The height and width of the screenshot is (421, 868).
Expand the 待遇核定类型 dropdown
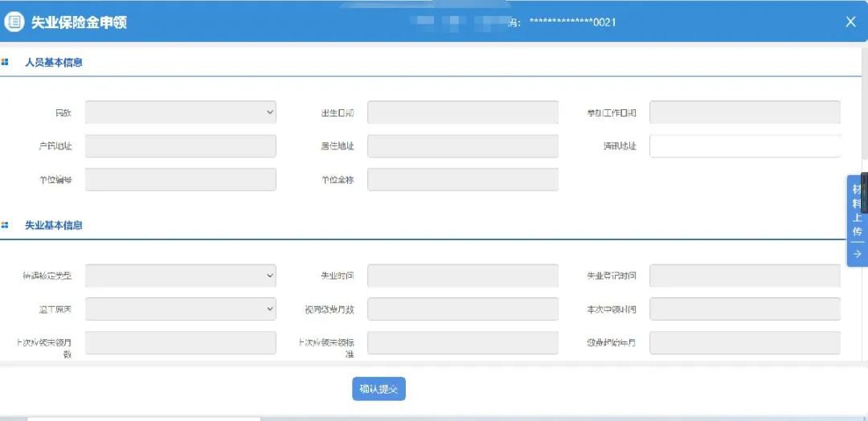pos(180,276)
